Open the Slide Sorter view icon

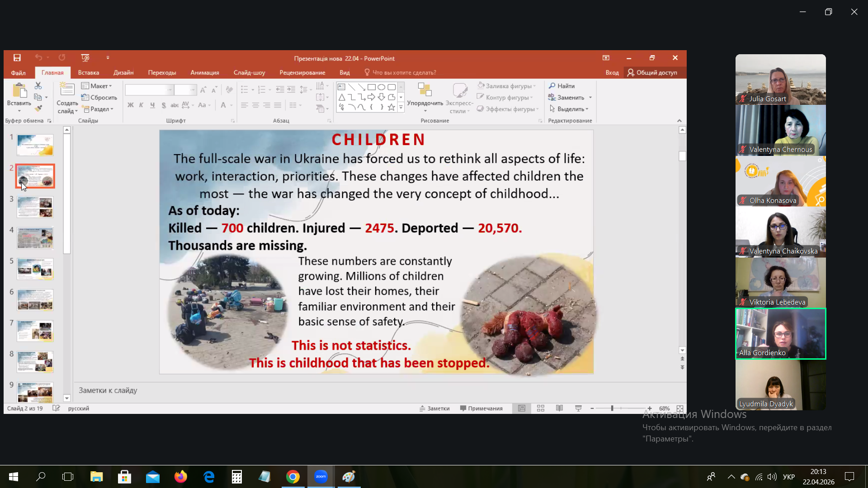540,408
